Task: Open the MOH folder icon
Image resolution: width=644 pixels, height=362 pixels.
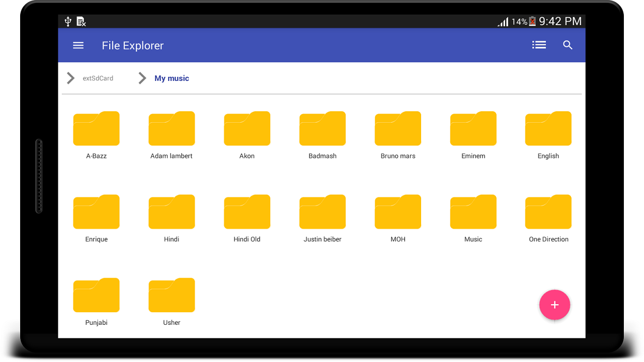Action: [398, 212]
